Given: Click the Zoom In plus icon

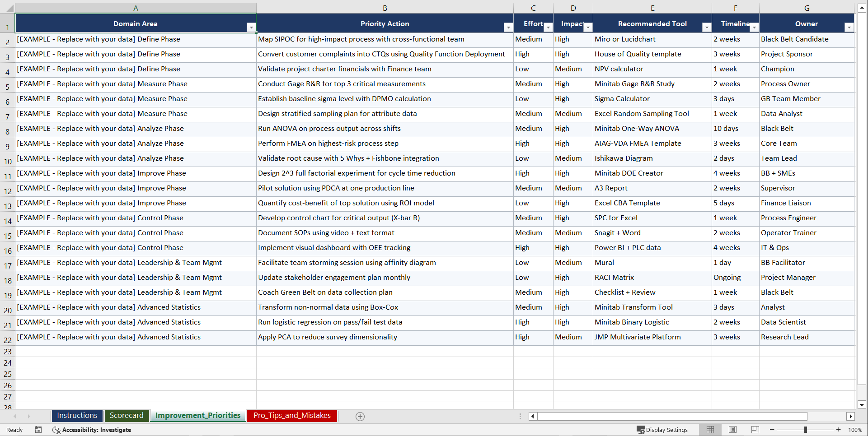Looking at the screenshot, I should [x=839, y=430].
